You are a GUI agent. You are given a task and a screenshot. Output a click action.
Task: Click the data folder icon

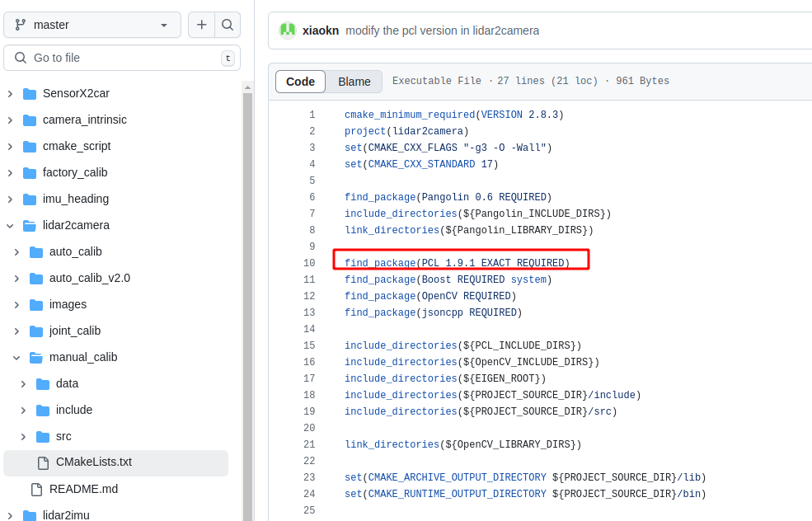tap(43, 384)
